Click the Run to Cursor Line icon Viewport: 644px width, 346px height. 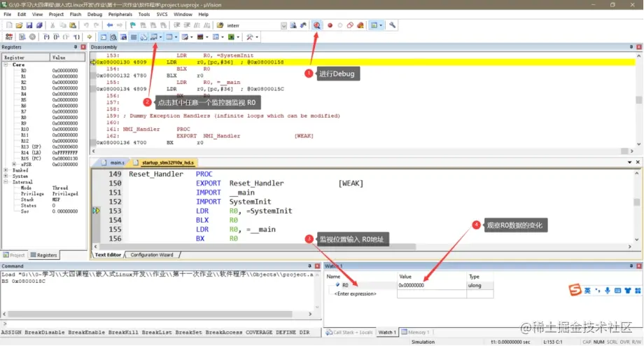[x=77, y=37]
